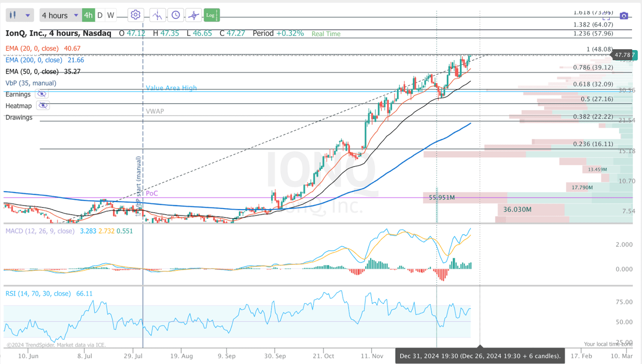Switch to the W weekly timeframe
642x364 pixels.
coord(110,15)
